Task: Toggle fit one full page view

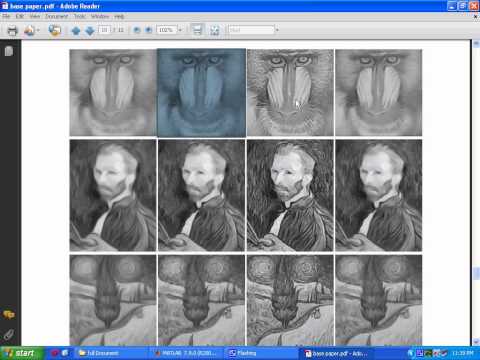Action: coord(215,30)
